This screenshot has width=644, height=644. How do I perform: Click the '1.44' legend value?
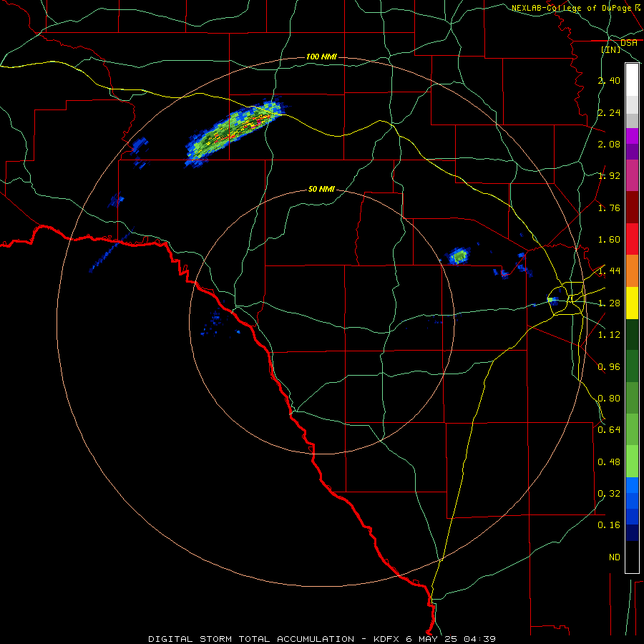coord(609,271)
